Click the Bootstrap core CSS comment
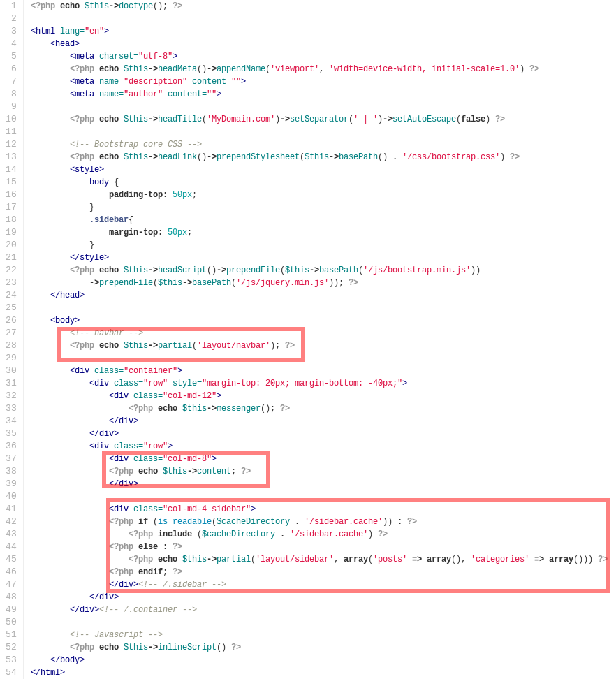The image size is (616, 679). [135, 145]
